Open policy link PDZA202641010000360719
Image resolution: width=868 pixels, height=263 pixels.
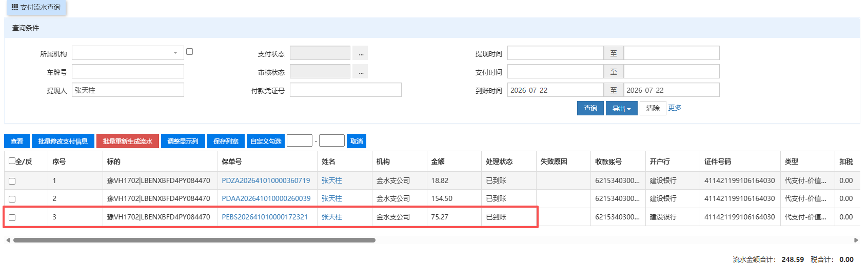(266, 180)
